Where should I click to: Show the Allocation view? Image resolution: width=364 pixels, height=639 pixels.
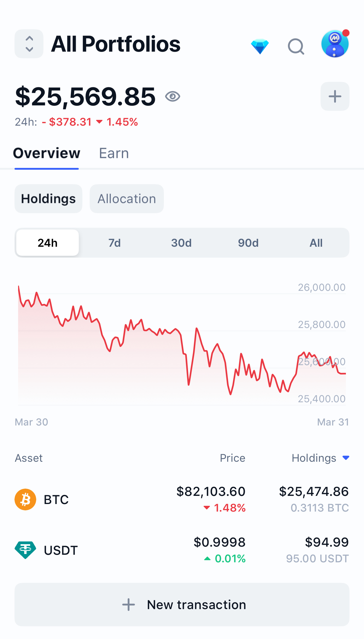[127, 199]
